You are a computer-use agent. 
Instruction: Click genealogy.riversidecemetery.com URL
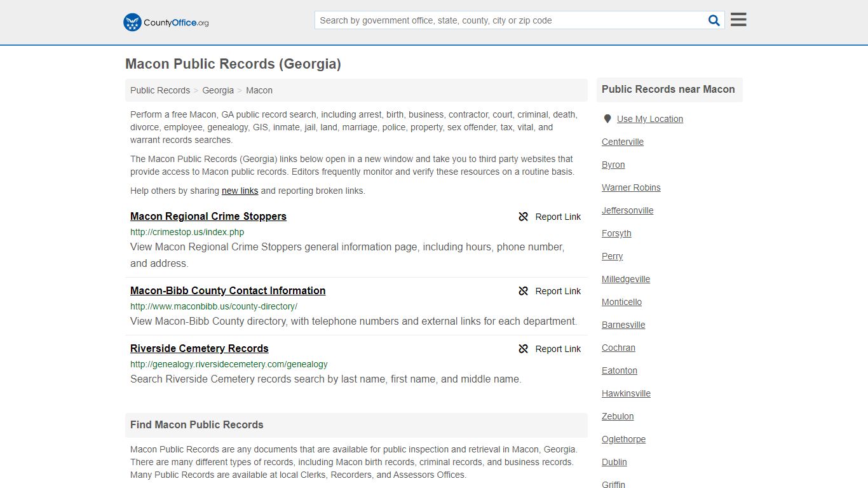(x=229, y=364)
